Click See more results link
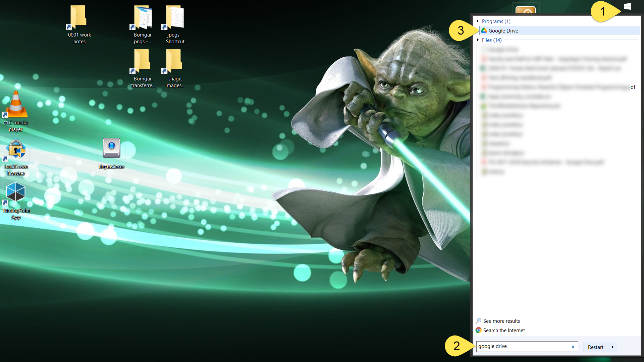The height and width of the screenshot is (362, 644). pos(501,321)
